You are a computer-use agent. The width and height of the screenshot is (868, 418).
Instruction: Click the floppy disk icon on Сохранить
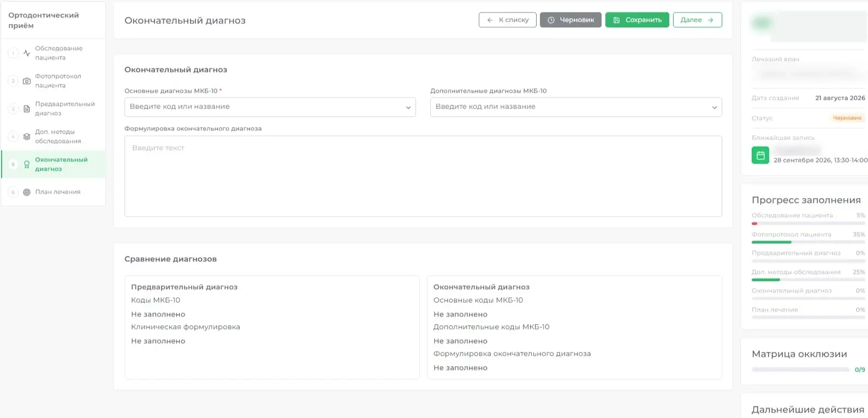pos(616,20)
